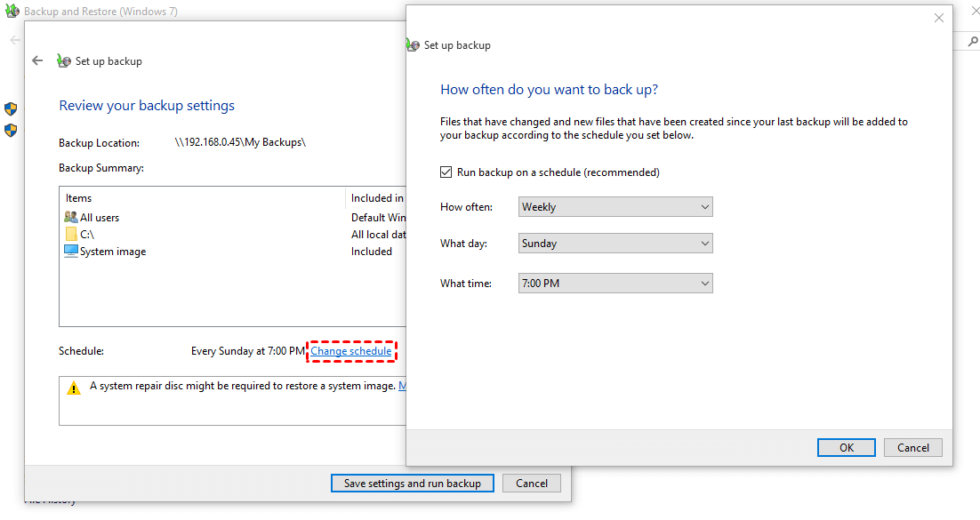Click the lower shield icon in left sidebar
This screenshot has width=980, height=520.
point(11,131)
